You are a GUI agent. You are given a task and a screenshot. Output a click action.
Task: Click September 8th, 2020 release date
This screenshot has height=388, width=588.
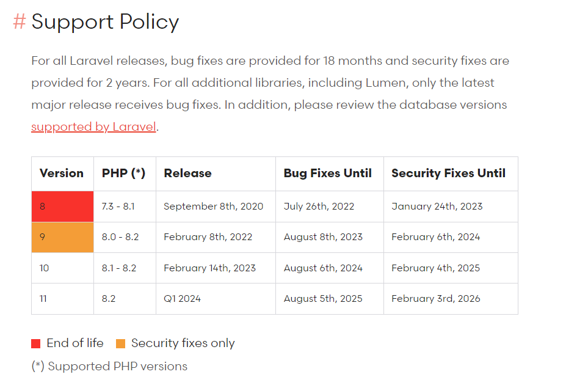[213, 207]
